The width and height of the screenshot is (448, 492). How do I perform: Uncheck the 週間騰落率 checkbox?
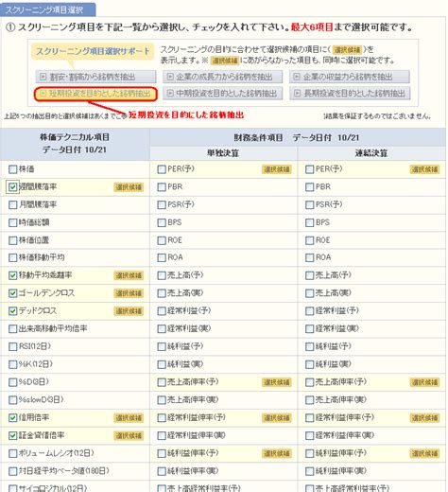(x=12, y=187)
